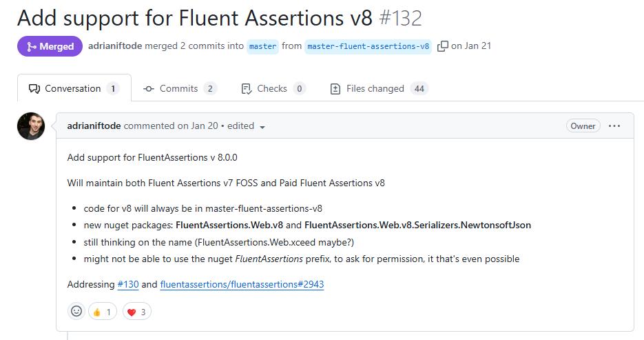Open adrianiftode profile from the comment header
Viewport: 644px width, 340px height.
(x=94, y=126)
